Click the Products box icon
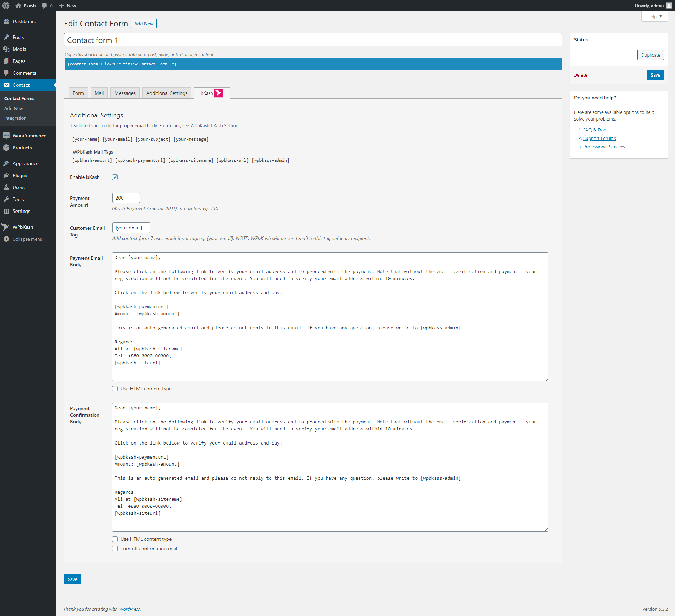This screenshot has height=616, width=675. click(x=6, y=148)
